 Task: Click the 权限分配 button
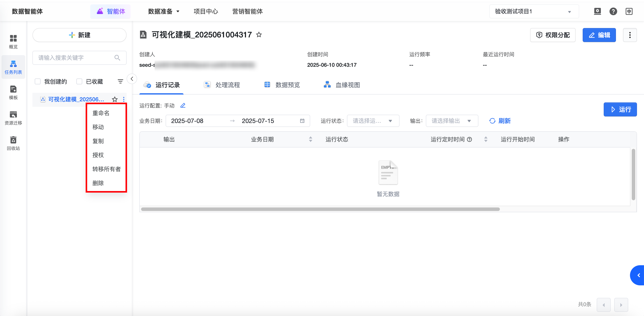pyautogui.click(x=553, y=35)
